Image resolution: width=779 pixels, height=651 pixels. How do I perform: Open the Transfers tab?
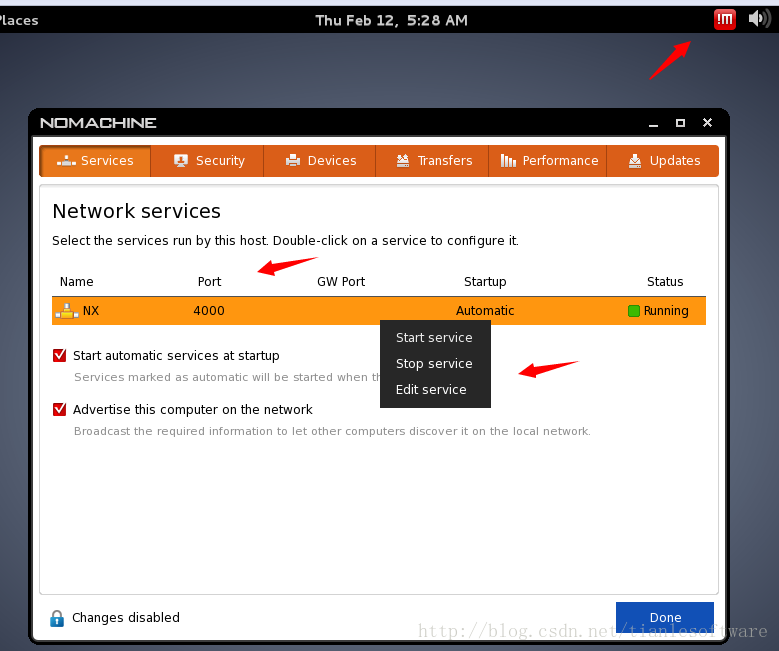pos(432,161)
